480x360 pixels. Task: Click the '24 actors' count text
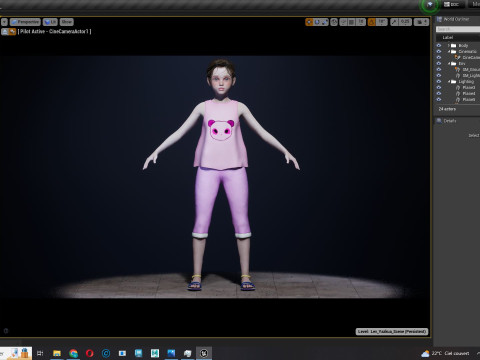tap(447, 109)
